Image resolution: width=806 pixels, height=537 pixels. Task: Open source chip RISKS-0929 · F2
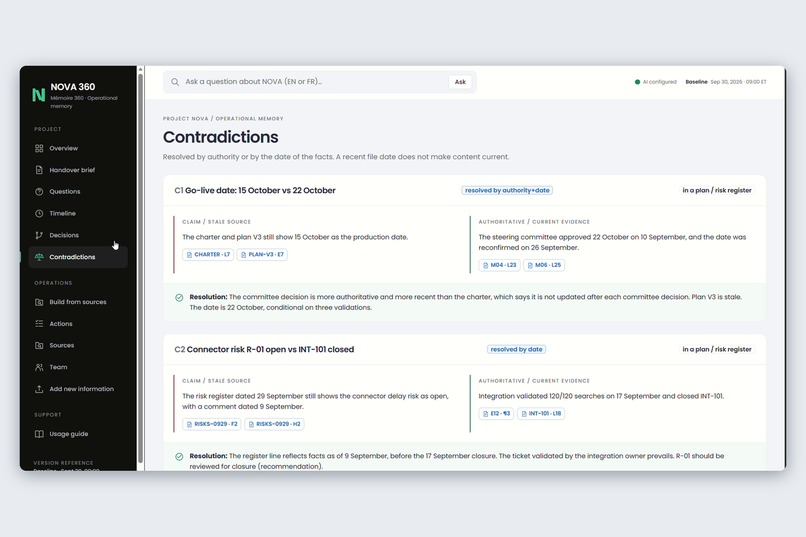(x=212, y=424)
